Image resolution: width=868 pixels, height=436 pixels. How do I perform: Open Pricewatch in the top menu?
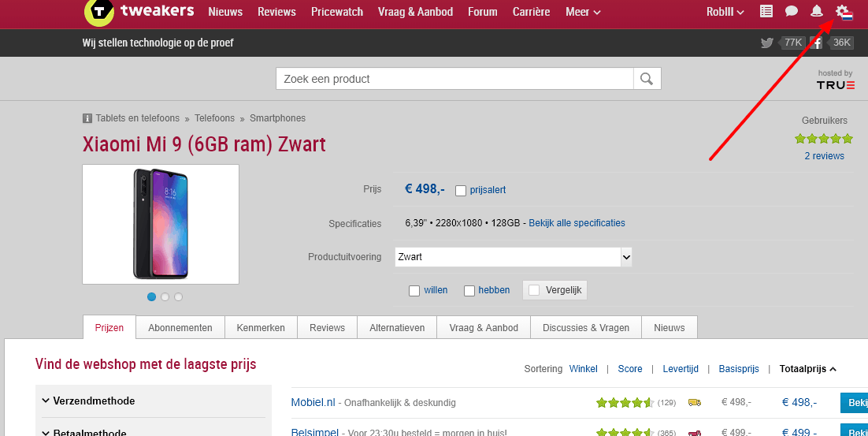(337, 12)
